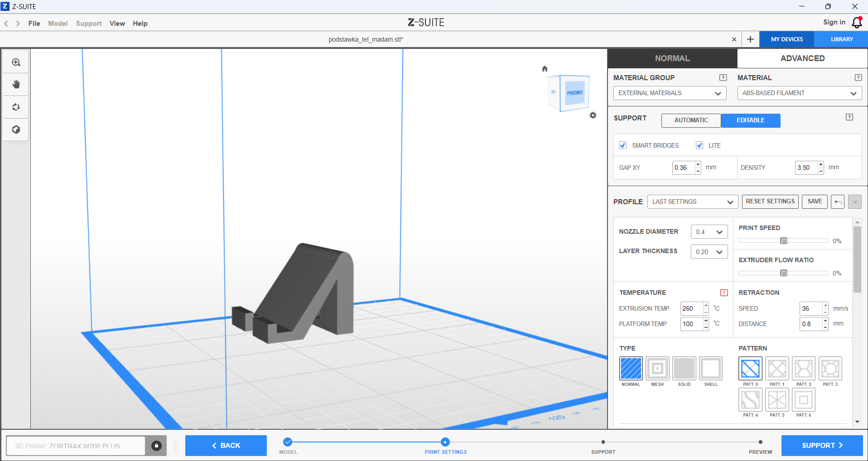Select Shell infill type
This screenshot has height=461, width=868.
click(711, 368)
